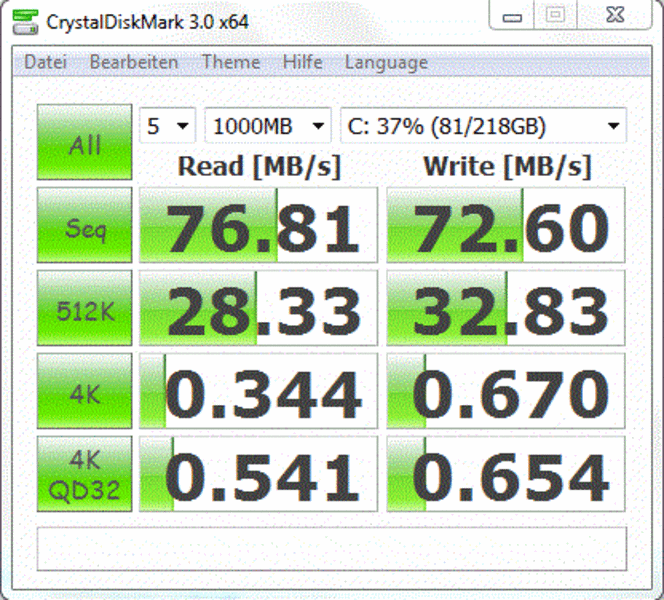
Task: Open the Theme menu
Action: coord(231,62)
